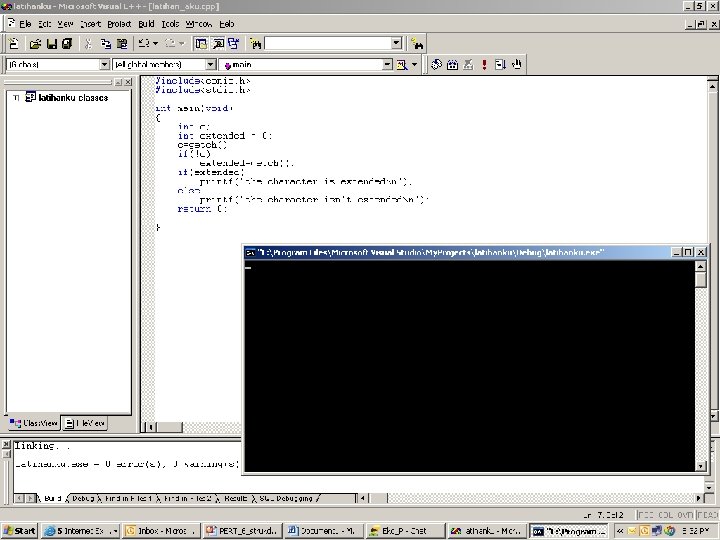Click the Save icon in the toolbar
Viewport: 720px width, 540px height.
52,43
